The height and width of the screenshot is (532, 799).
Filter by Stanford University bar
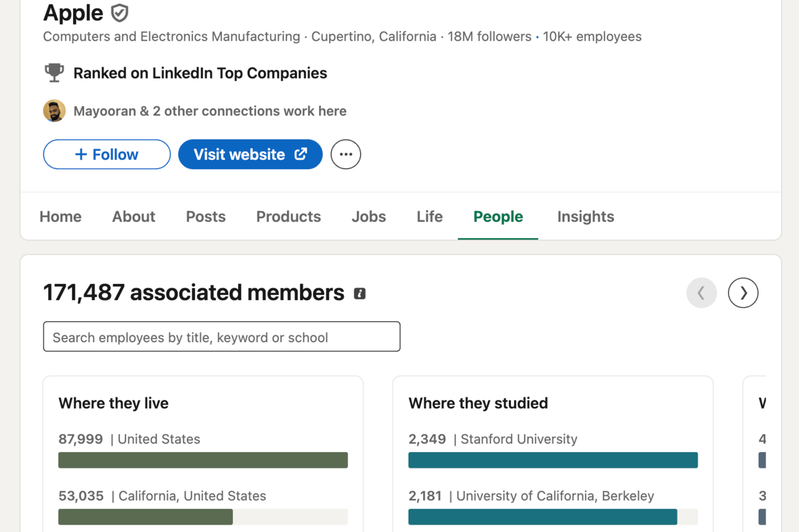point(553,460)
